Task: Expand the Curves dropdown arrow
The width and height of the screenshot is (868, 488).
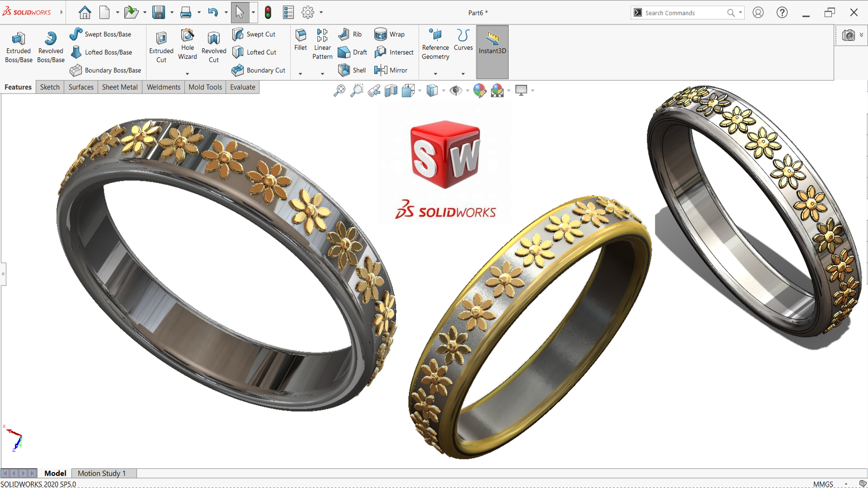Action: point(463,74)
